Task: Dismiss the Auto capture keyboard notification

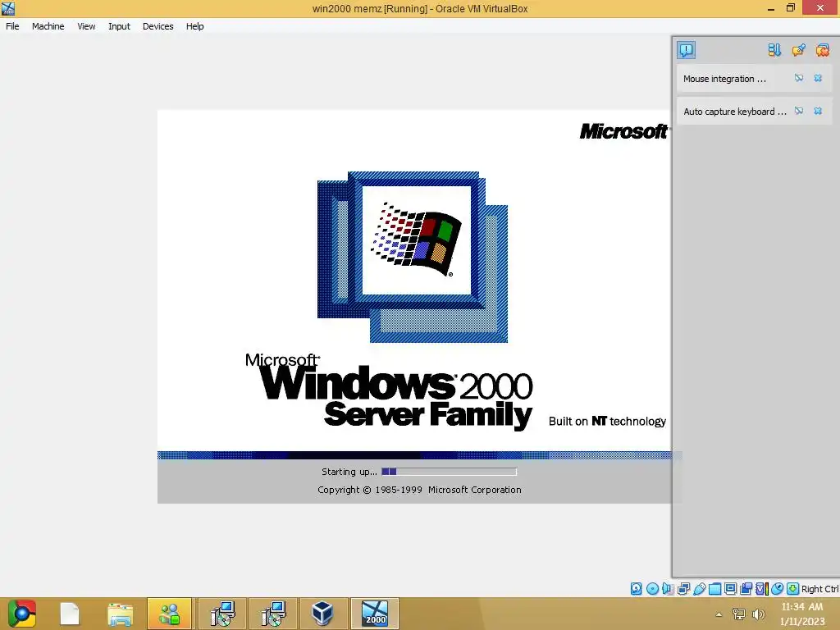Action: coord(818,111)
